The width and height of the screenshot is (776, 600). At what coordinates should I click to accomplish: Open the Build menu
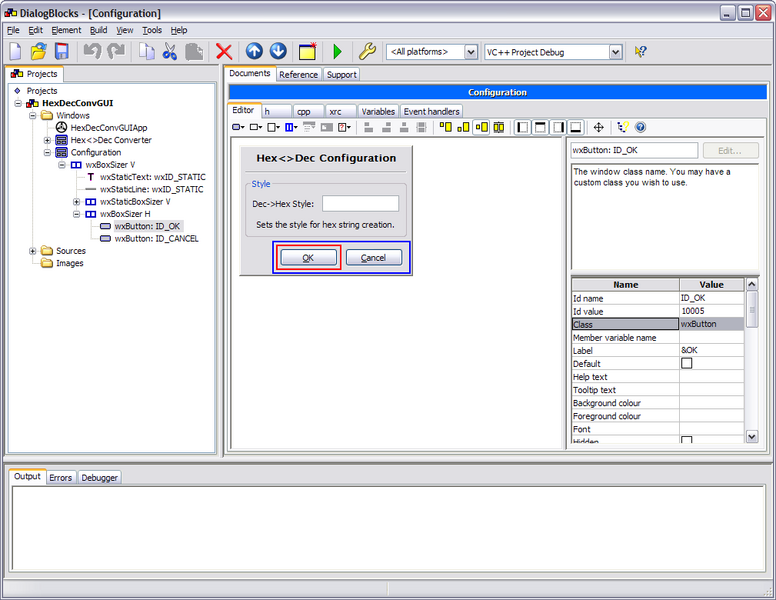coord(98,30)
